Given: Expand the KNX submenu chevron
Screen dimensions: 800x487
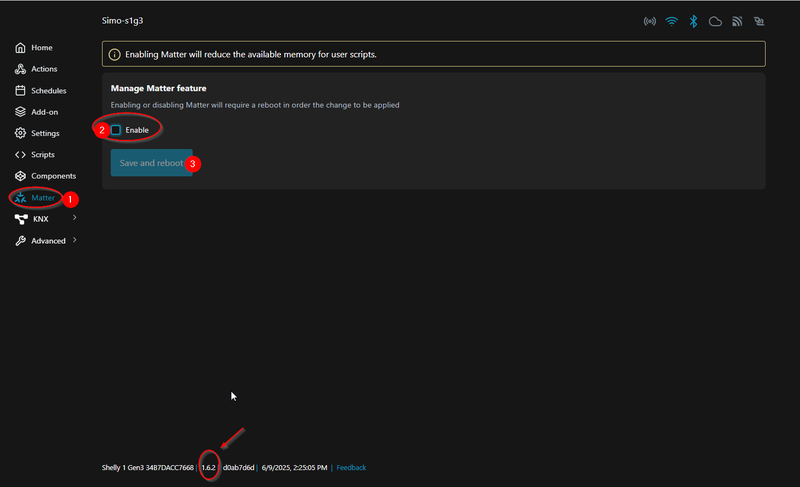Looking at the screenshot, I should click(75, 218).
